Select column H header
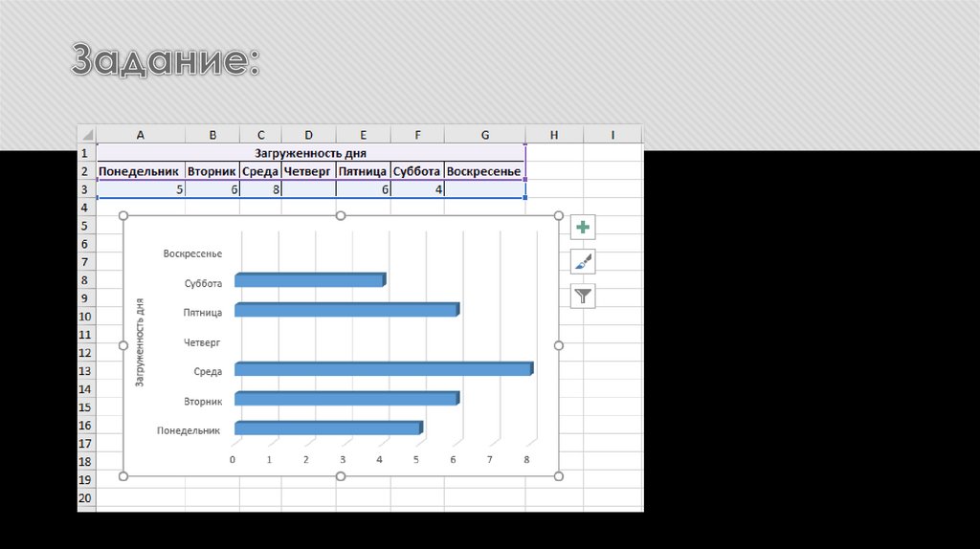Screen dimensions: 980x549 554,135
